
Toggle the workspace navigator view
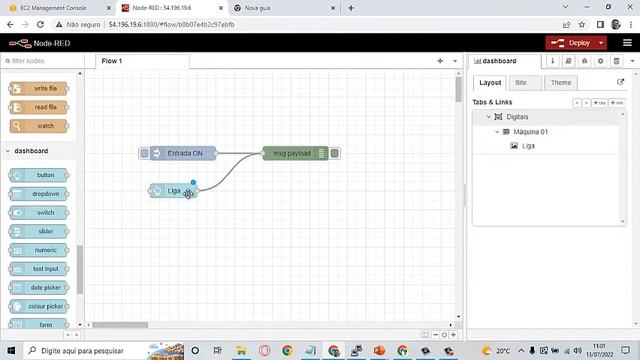click(425, 335)
